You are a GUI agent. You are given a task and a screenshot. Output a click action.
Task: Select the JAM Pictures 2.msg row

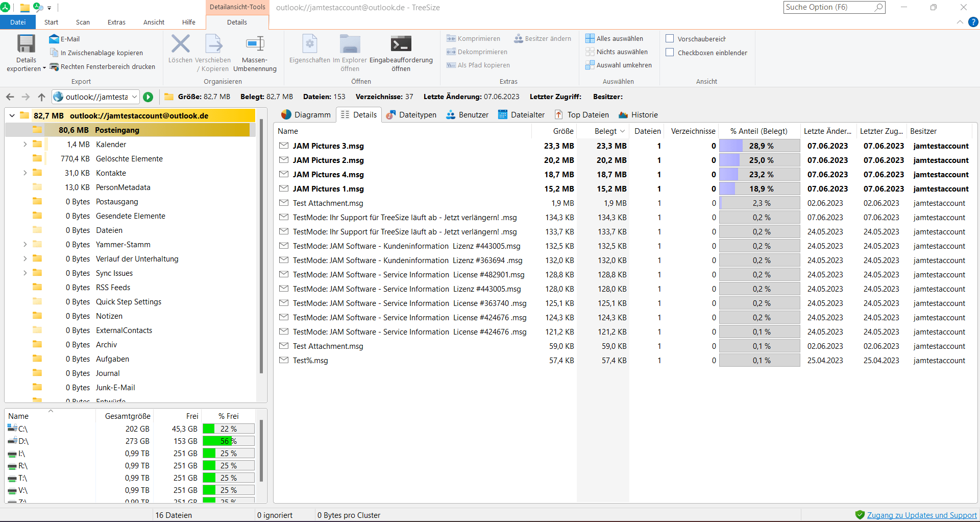[x=624, y=160]
